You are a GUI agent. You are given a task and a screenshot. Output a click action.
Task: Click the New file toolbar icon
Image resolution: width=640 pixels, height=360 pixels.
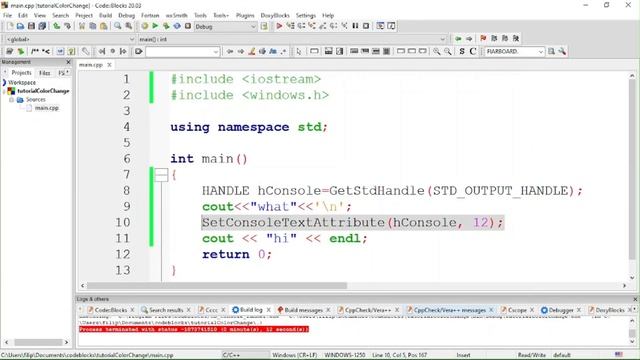point(10,26)
